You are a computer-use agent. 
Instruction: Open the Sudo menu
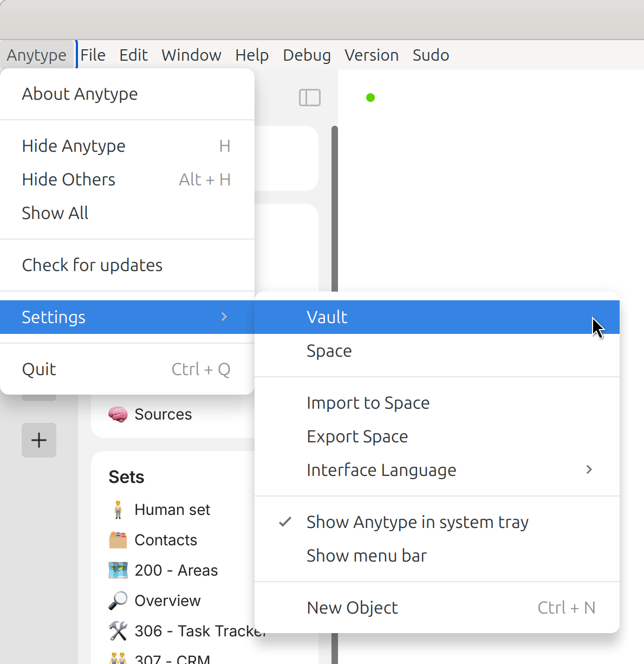click(x=431, y=55)
